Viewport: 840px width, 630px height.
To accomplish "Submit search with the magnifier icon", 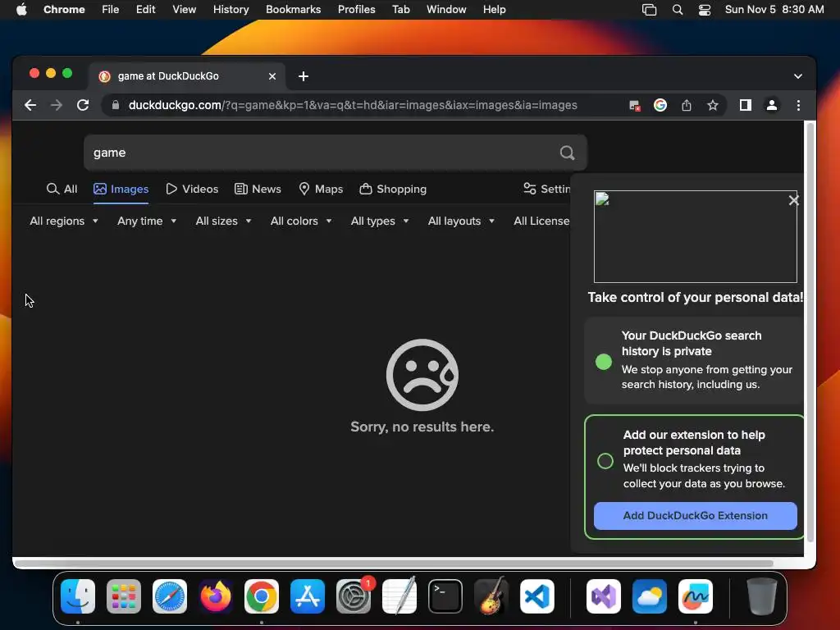I will click(568, 153).
